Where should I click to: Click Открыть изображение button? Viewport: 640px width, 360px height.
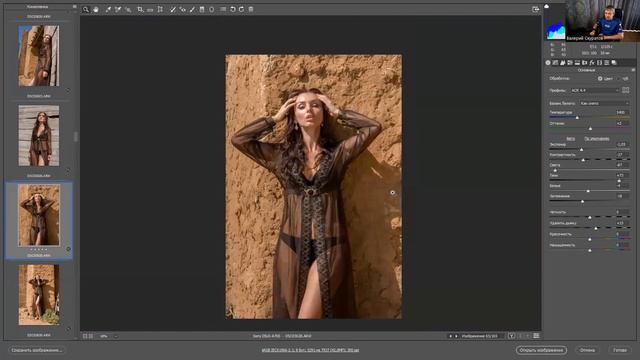point(541,350)
